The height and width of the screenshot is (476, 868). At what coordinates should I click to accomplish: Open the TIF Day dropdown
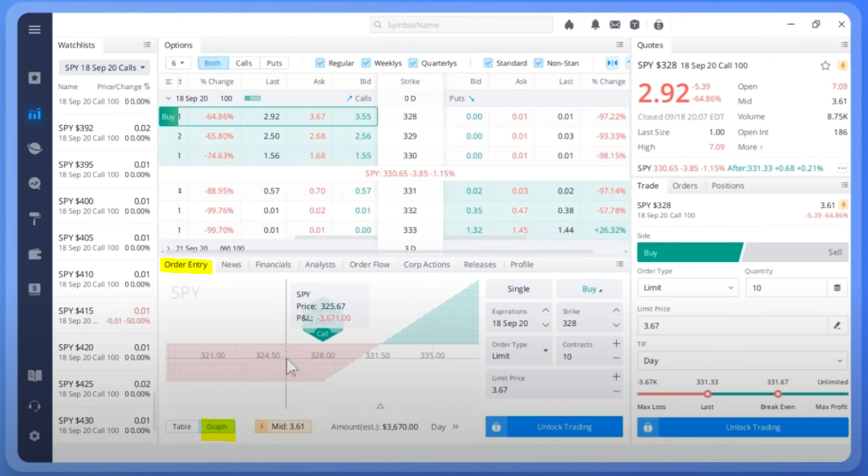pos(742,360)
